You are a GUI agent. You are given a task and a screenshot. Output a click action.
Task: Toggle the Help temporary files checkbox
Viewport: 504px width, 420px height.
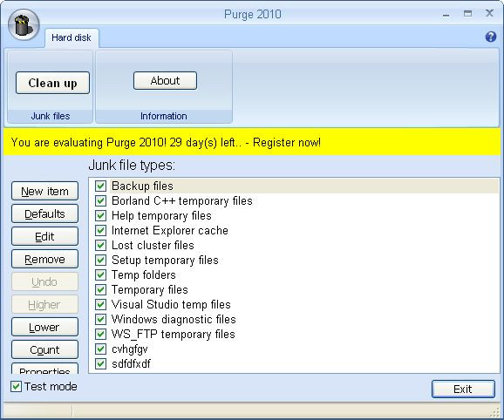(100, 215)
